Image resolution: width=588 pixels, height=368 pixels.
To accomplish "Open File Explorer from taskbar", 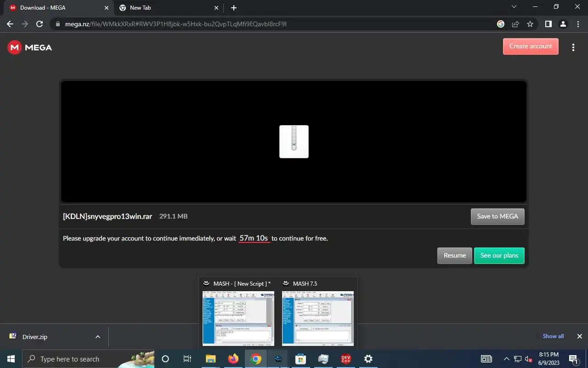I will (210, 359).
